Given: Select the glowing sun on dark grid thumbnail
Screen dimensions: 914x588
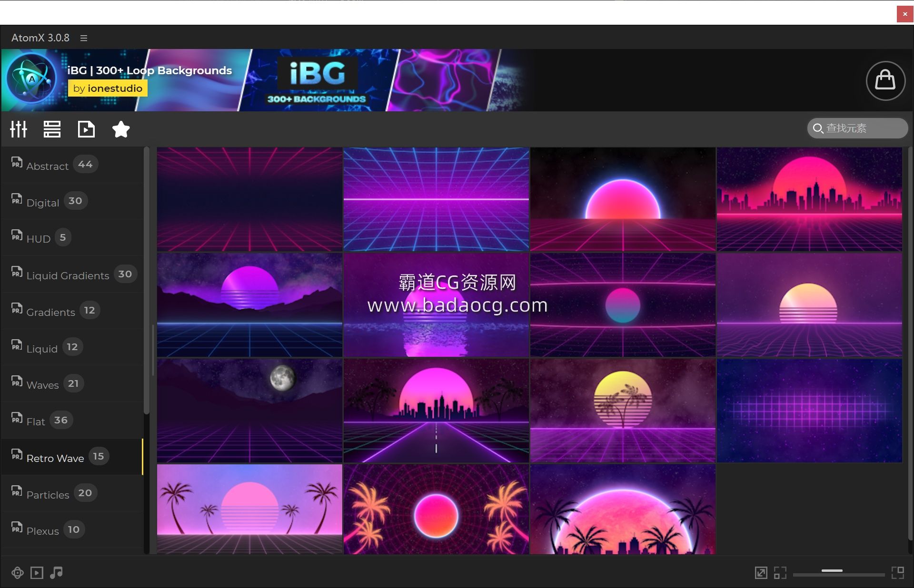Looking at the screenshot, I should tap(623, 199).
